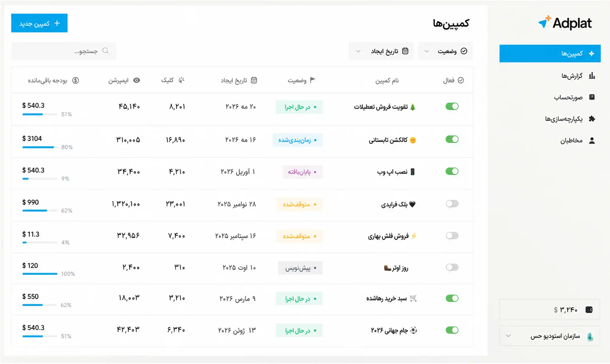Disable the تقویت فروش تعطیلات campaign toggle
Image resolution: width=610 pixels, height=364 pixels.
[452, 106]
